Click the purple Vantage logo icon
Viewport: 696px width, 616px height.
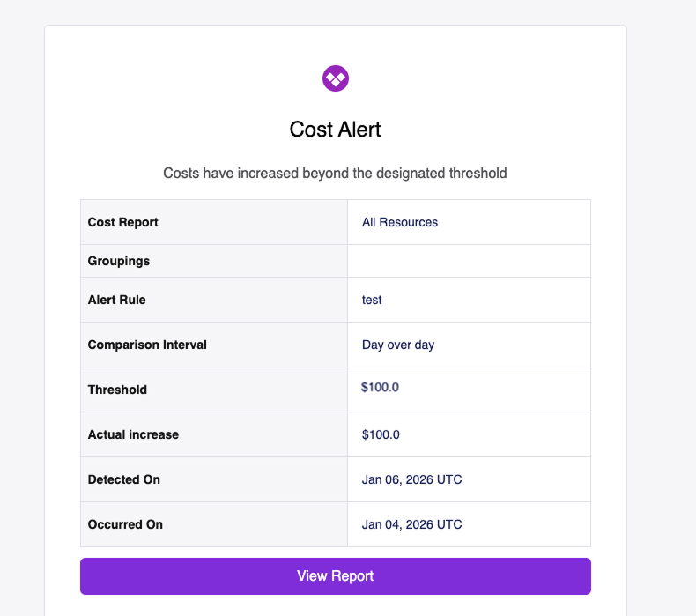[336, 78]
